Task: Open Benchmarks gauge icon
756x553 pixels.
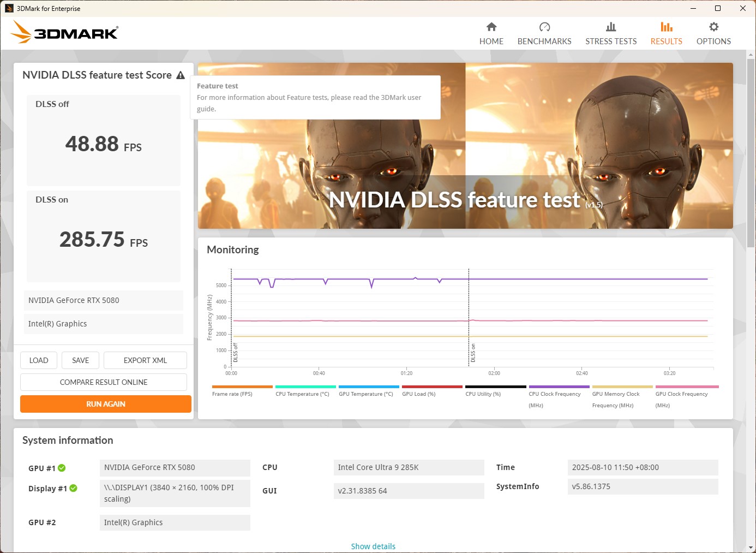Action: click(544, 27)
